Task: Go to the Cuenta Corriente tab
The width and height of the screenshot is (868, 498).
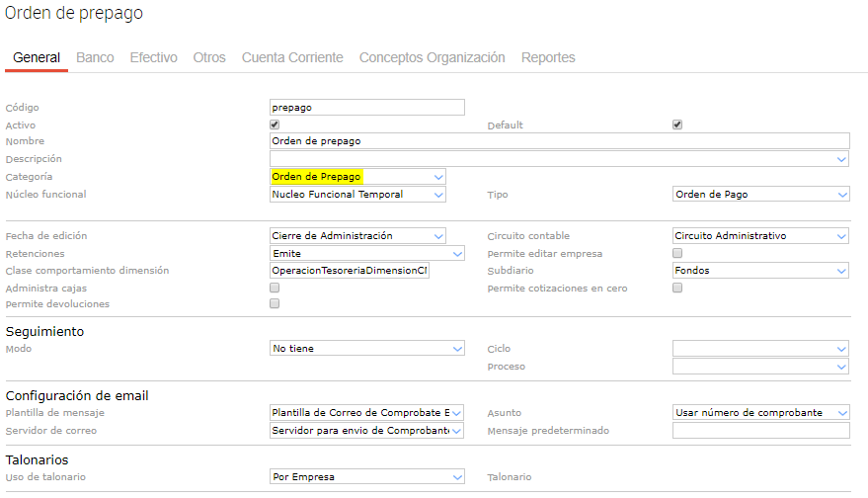Action: point(292,57)
